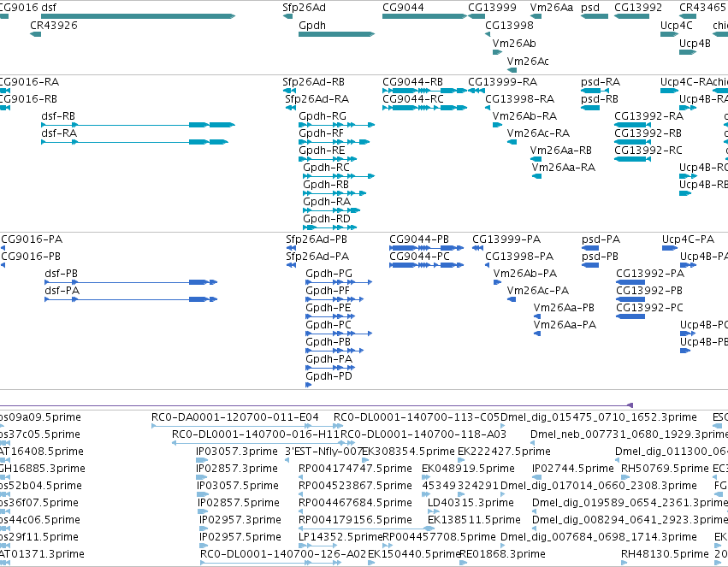
Task: Select the CG13998 gene label
Action: (x=509, y=25)
